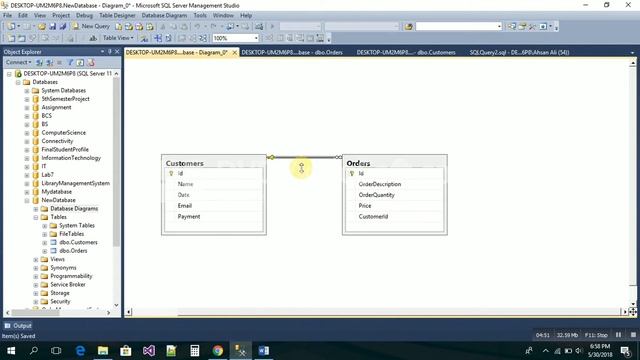This screenshot has height=360, width=640.
Task: Select the ComputerScience database
Action: [x=64, y=133]
